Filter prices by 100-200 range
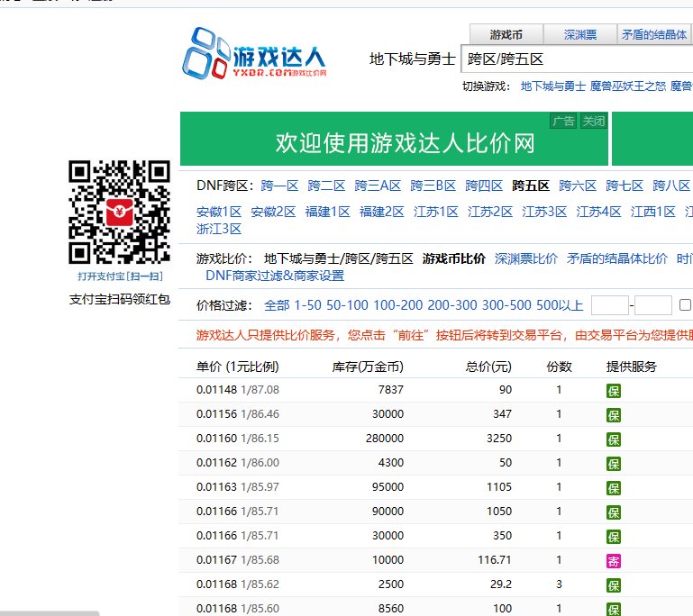The image size is (693, 616). pyautogui.click(x=398, y=305)
